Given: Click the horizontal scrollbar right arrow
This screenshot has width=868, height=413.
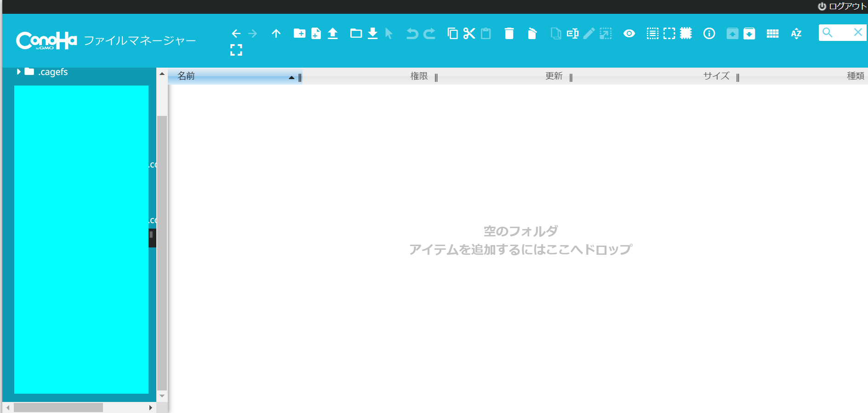Looking at the screenshot, I should tap(151, 407).
